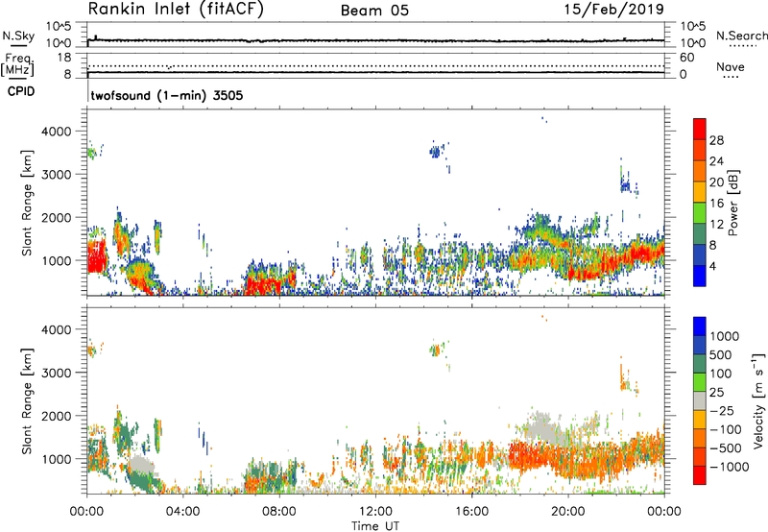The image size is (768, 532).
Task: Click the 'Slant Range [km]' label of the velocity panel
Action: 27,400
